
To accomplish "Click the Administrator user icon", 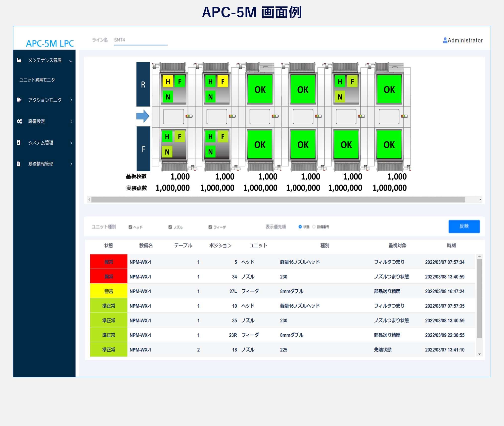I will [x=445, y=40].
